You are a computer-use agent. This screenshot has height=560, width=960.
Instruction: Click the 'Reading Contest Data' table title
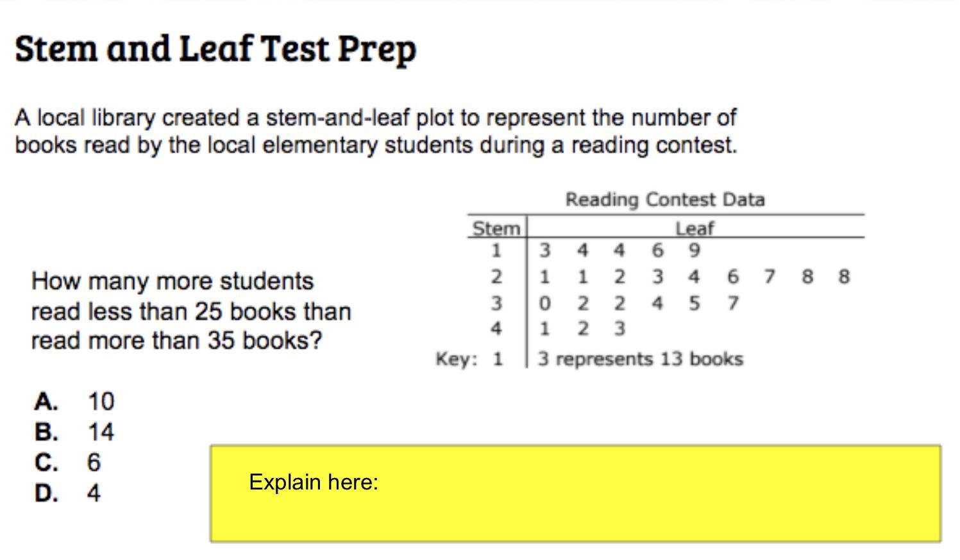[665, 200]
